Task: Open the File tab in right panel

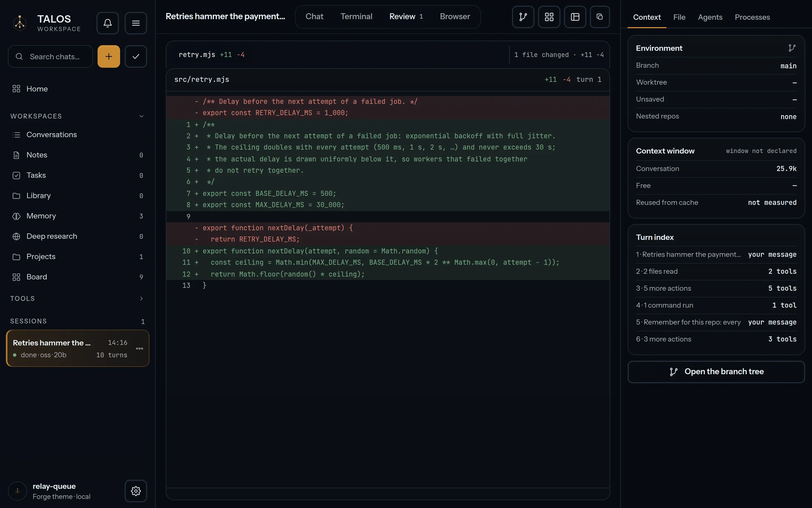Action: (x=679, y=17)
